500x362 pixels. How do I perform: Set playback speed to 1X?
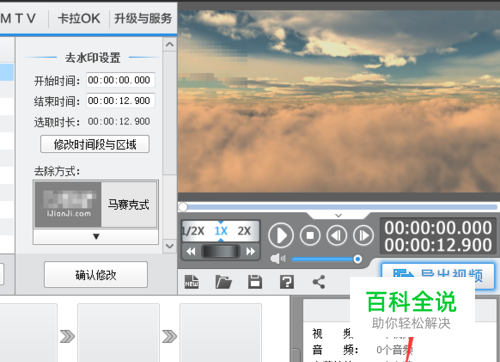[221, 231]
